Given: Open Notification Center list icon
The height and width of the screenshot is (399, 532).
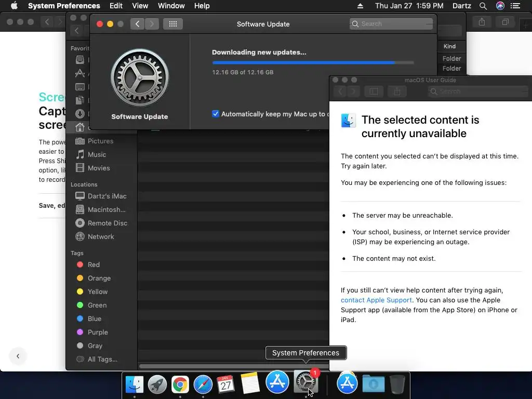Looking at the screenshot, I should (515, 6).
